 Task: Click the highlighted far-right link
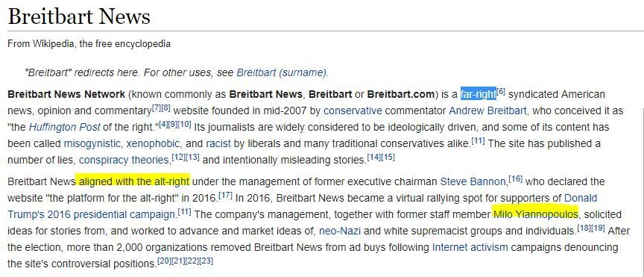[x=478, y=94]
